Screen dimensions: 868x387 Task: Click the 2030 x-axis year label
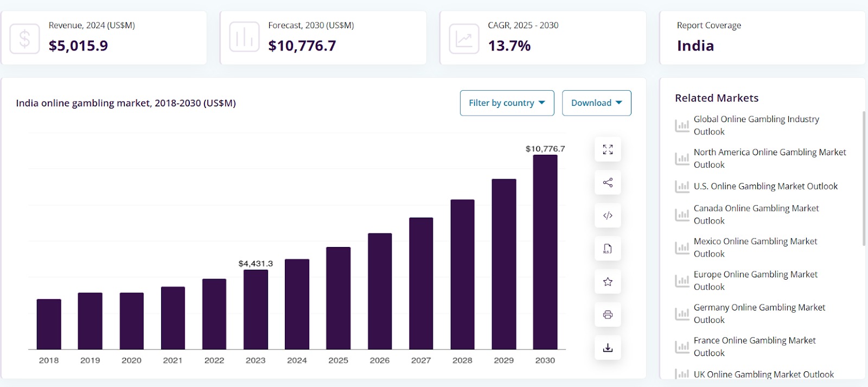545,360
